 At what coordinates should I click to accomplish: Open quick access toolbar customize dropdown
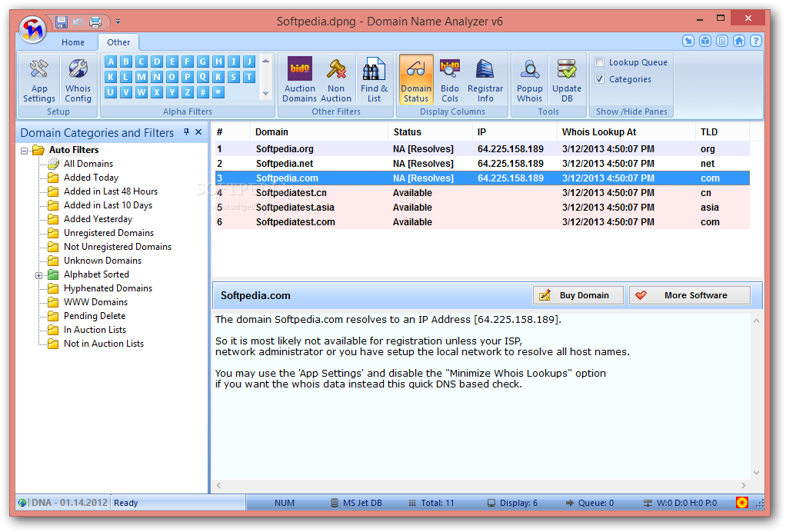click(x=118, y=22)
